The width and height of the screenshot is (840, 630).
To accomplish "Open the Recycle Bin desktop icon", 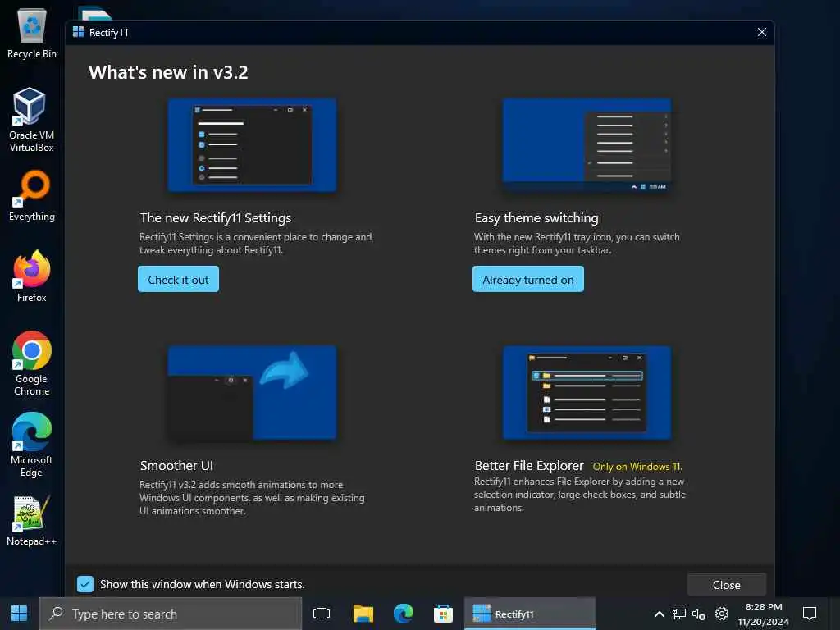I will coord(32,33).
